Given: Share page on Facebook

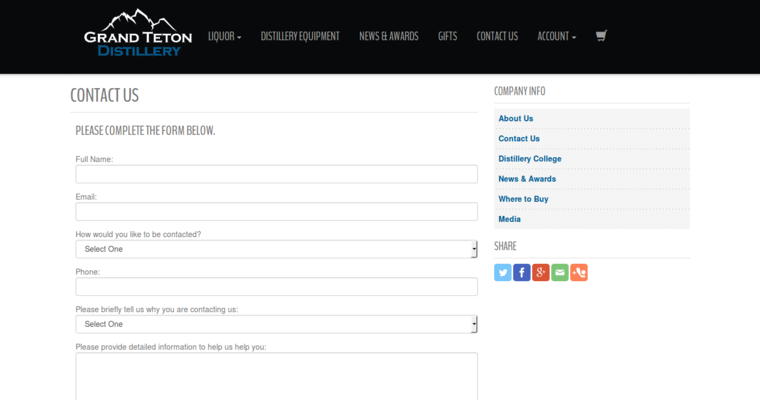Looking at the screenshot, I should pyautogui.click(x=522, y=272).
